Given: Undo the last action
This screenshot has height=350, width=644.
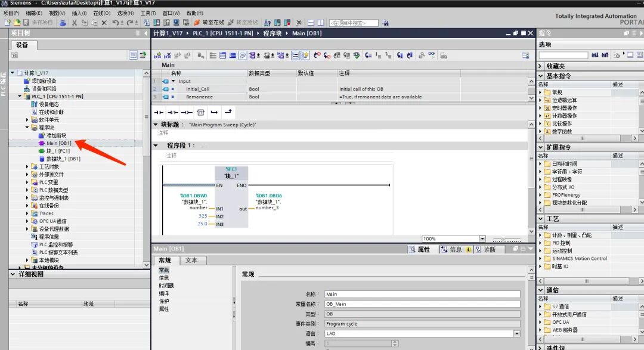Looking at the screenshot, I should point(115,23).
